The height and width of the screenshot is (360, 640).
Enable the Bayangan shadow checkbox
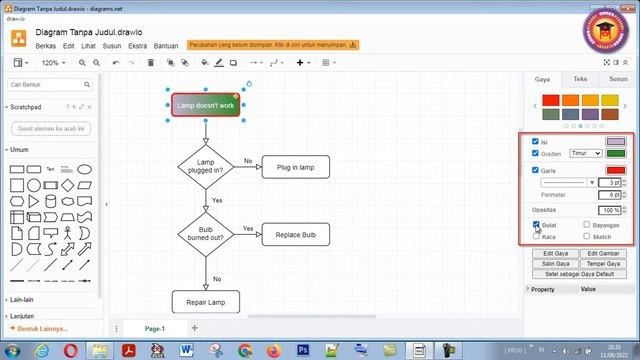tap(587, 224)
